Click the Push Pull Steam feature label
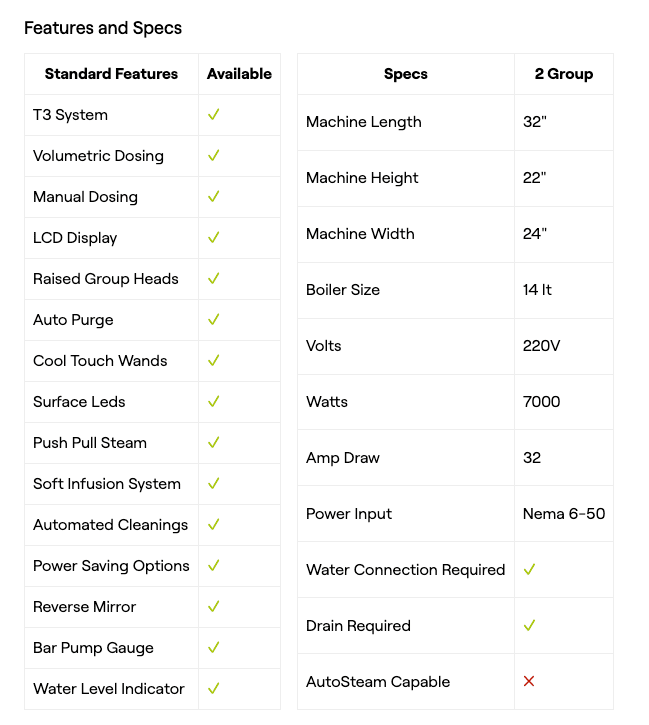The height and width of the screenshot is (725, 649). pyautogui.click(x=90, y=443)
